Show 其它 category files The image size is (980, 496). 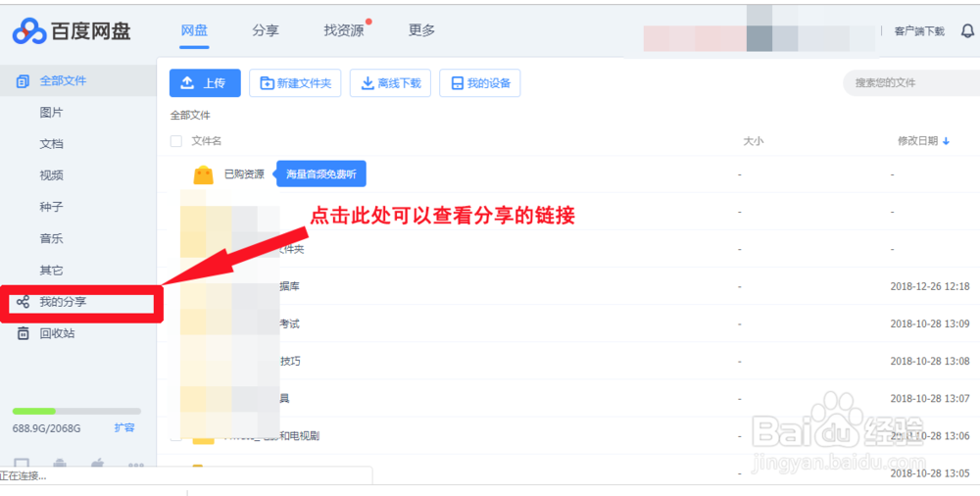[x=51, y=271]
